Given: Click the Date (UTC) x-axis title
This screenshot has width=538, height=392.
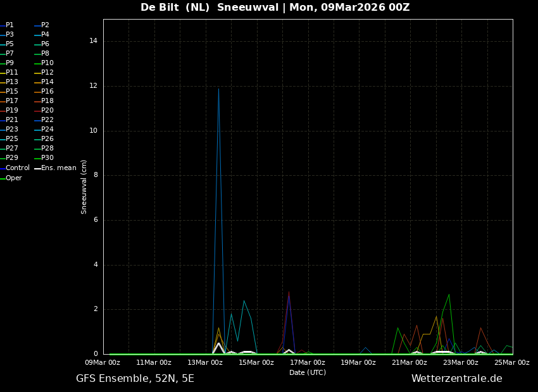Looking at the screenshot, I should pyautogui.click(x=307, y=373).
